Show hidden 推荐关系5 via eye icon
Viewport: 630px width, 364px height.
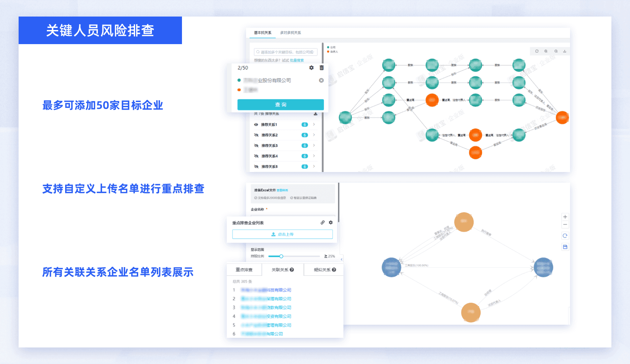256,166
